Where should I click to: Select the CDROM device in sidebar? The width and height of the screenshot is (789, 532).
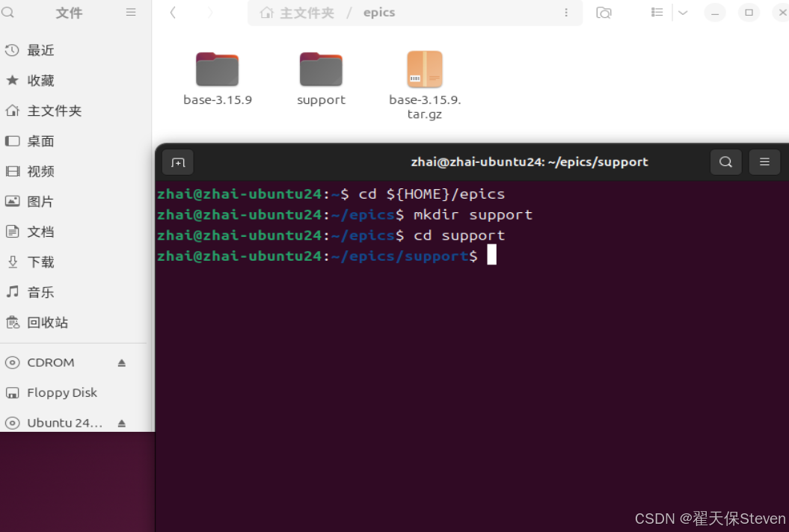point(50,362)
